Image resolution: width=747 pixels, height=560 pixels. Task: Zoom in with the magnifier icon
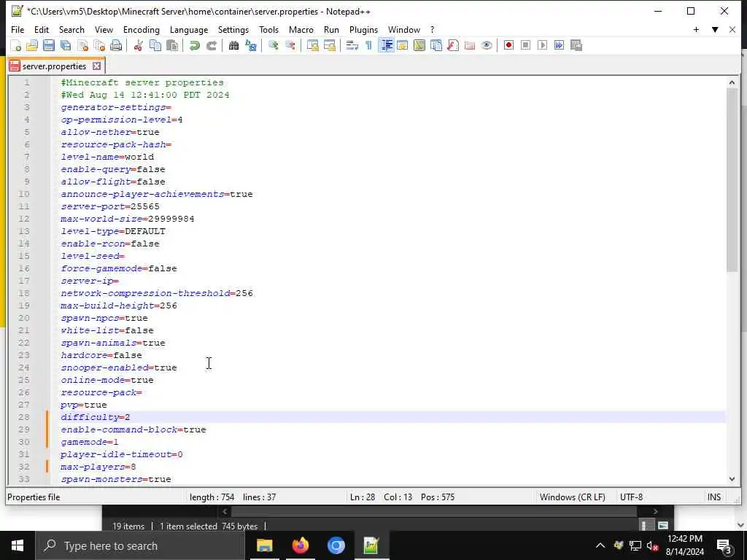273,45
